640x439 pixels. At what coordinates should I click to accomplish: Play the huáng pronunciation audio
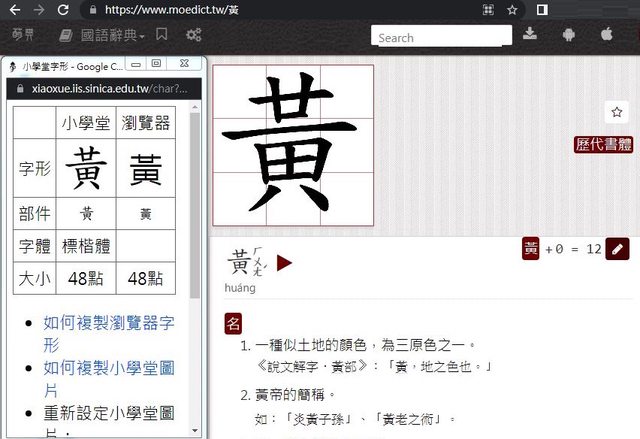pos(284,263)
